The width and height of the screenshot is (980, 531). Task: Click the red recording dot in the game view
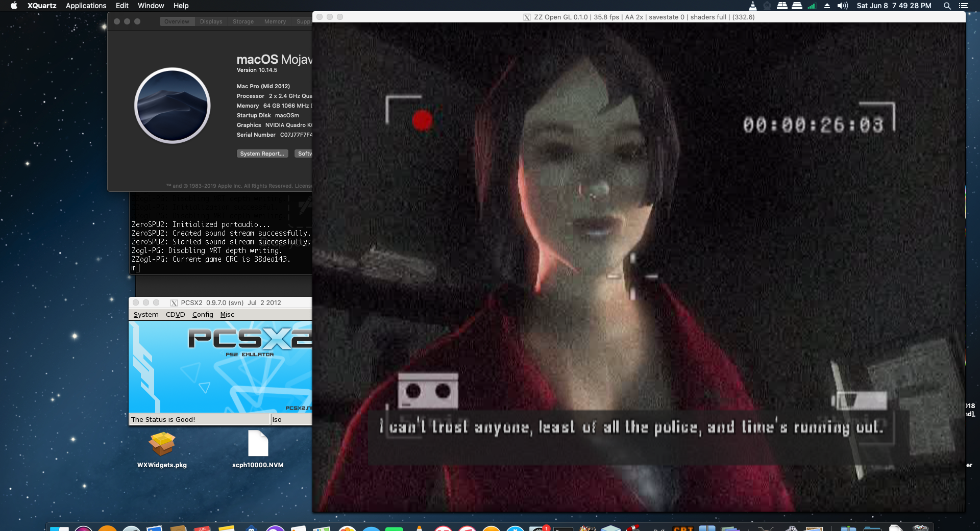[422, 120]
